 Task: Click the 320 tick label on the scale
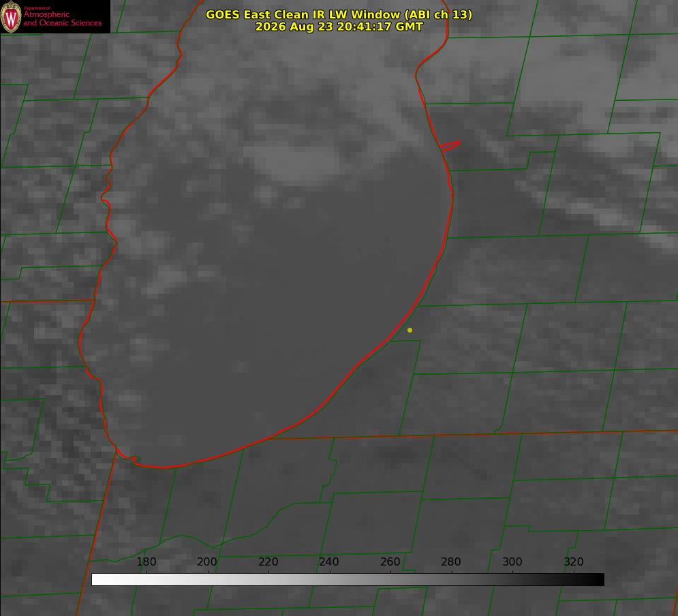[x=574, y=561]
